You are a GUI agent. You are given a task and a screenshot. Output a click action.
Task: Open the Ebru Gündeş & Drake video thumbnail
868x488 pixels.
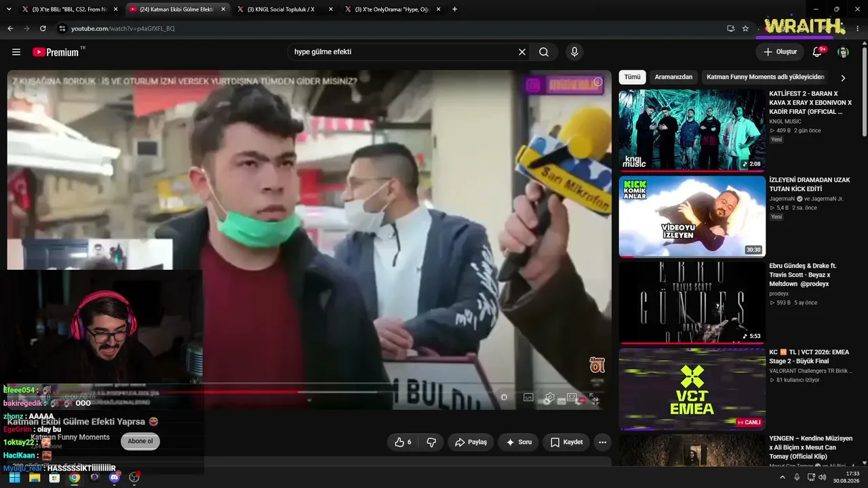click(x=692, y=302)
